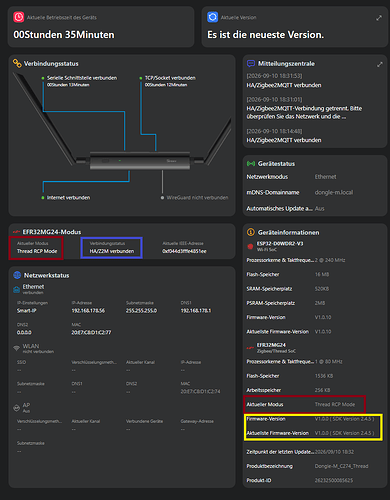Image resolution: width=390 pixels, height=500 pixels.
Task: Click the Produktbezeichnung value Dongle-M_C274_Thread
Action: pyautogui.click(x=341, y=466)
